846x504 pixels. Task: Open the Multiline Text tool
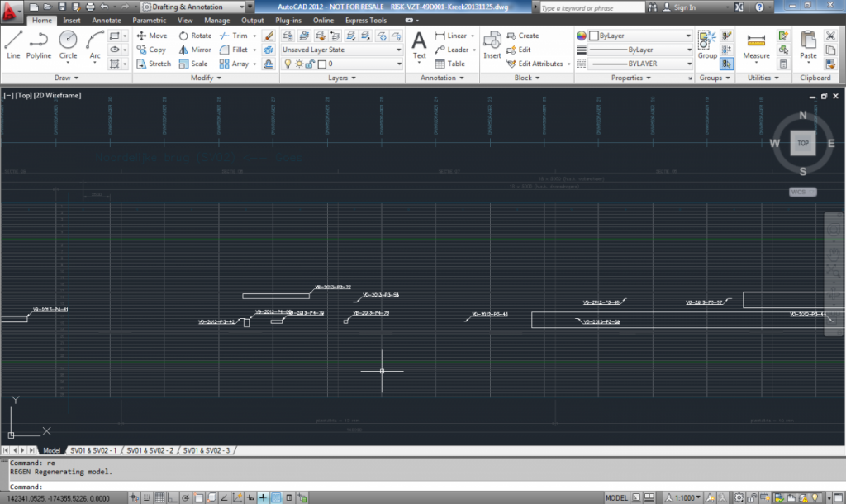[419, 42]
